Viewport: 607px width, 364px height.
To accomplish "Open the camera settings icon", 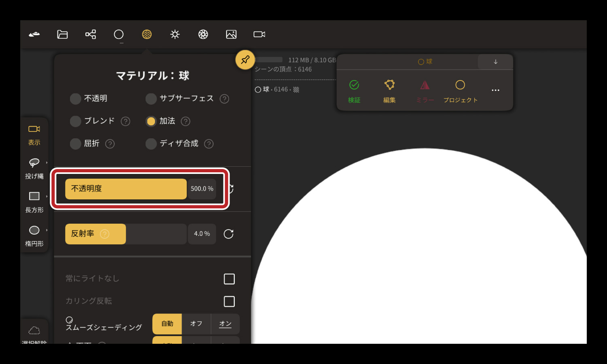I will coord(259,34).
